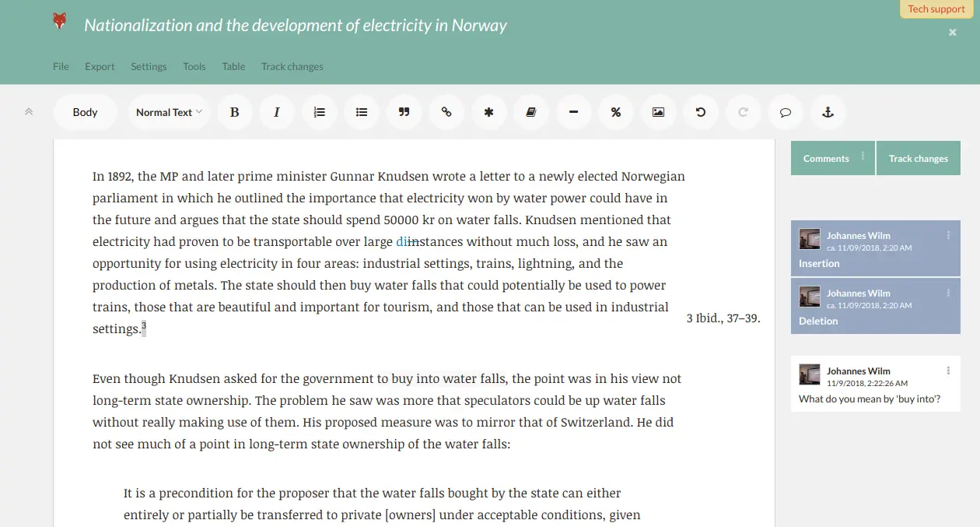Image resolution: width=980 pixels, height=527 pixels.
Task: Insert a blockquote
Action: pos(404,112)
